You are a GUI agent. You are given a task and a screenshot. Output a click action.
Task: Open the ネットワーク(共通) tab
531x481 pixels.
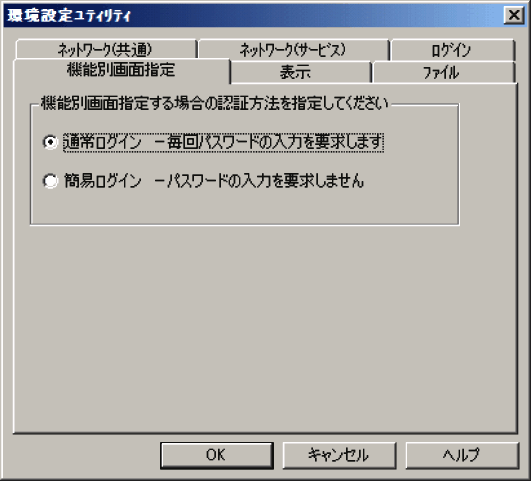(106, 49)
